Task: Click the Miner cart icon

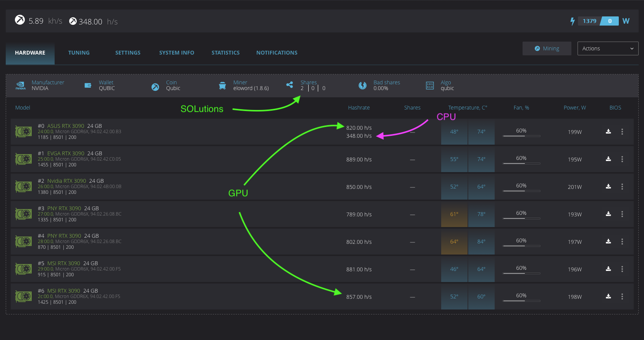Action: (222, 85)
